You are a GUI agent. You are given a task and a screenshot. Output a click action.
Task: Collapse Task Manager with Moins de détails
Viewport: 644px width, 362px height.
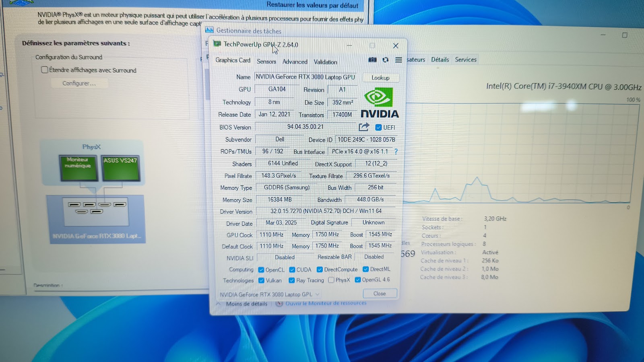pos(246,304)
